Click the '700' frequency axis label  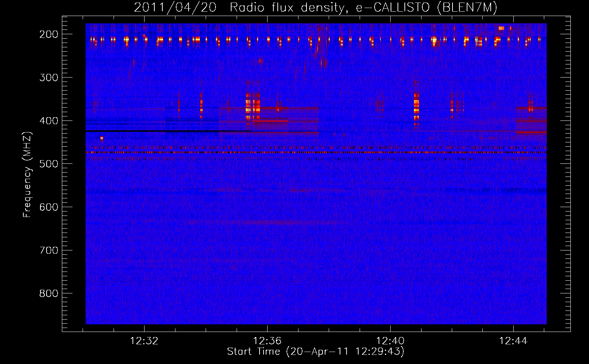click(x=49, y=250)
